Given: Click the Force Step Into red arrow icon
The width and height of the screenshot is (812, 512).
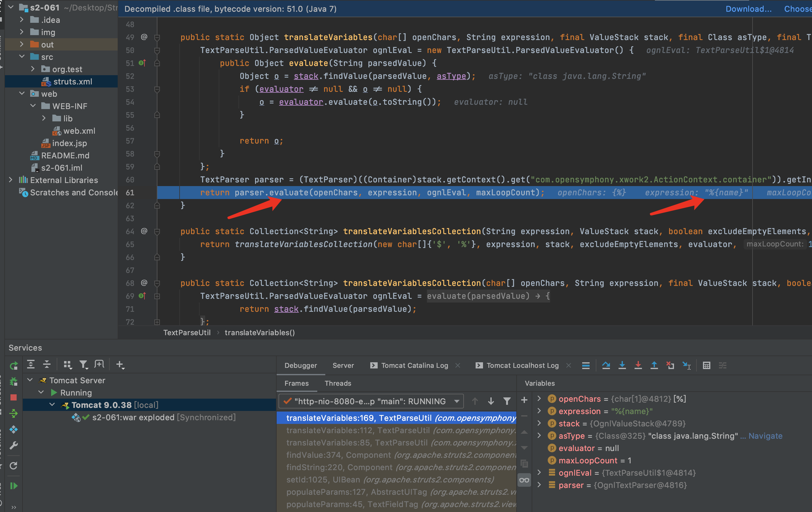Looking at the screenshot, I should tap(638, 365).
